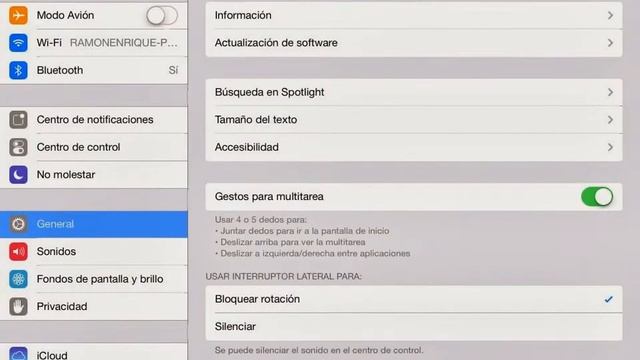This screenshot has width=640, height=360.
Task: Tap the No molestar moon icon
Action: [x=18, y=175]
